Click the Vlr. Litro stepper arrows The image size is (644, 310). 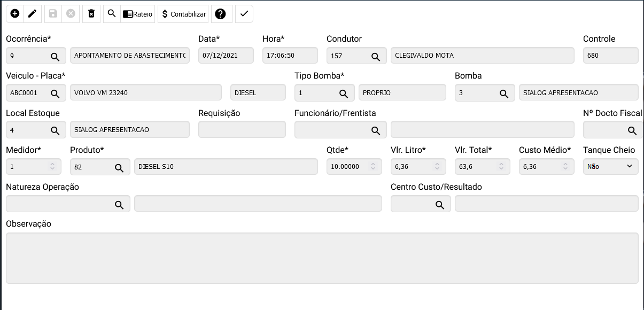coord(437,167)
